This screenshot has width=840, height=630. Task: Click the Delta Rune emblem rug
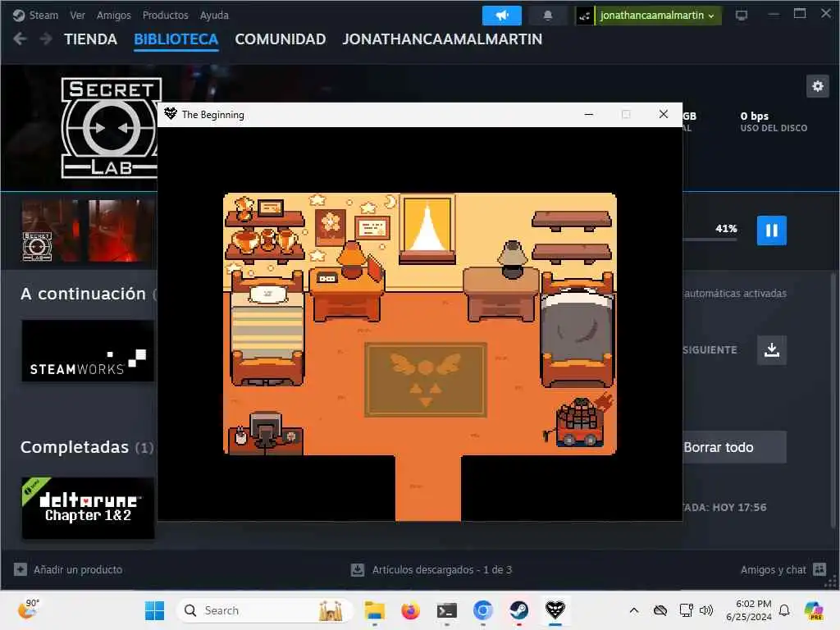click(426, 380)
